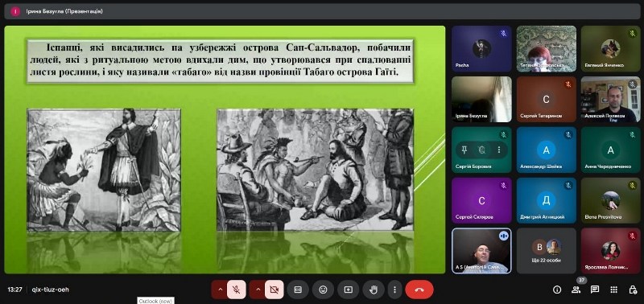This screenshot has width=644, height=304.
Task: Open the emoji reactions button
Action: [324, 290]
